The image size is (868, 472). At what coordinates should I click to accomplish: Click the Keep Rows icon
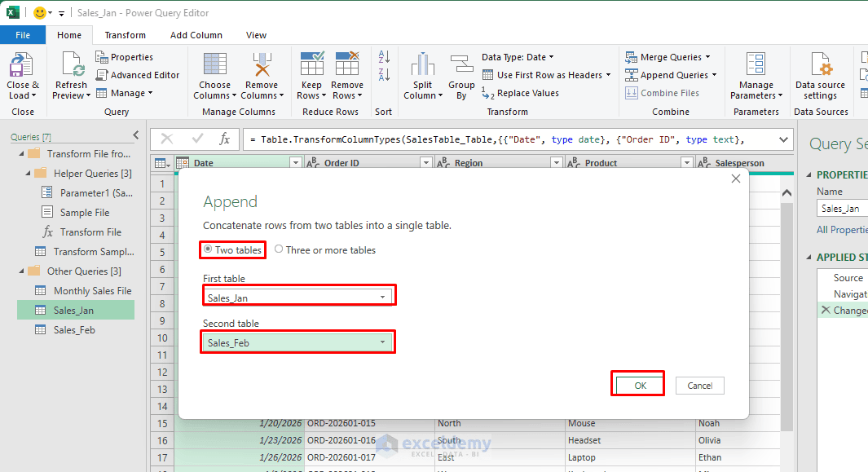coord(311,63)
